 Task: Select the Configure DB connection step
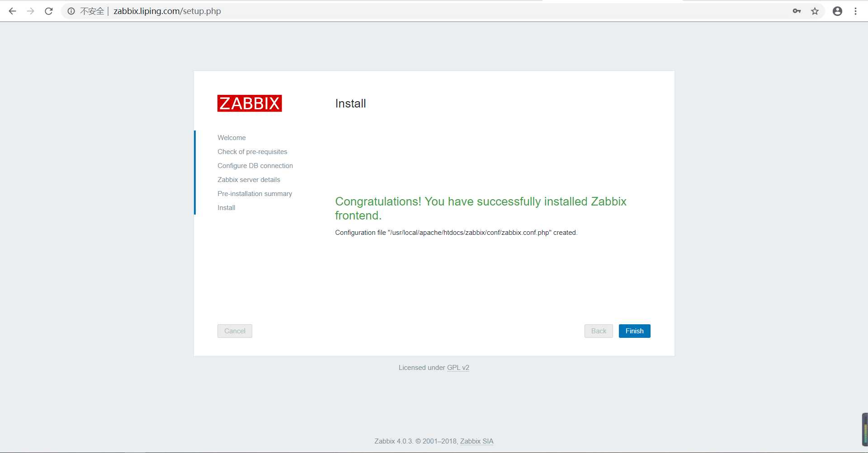pos(255,166)
